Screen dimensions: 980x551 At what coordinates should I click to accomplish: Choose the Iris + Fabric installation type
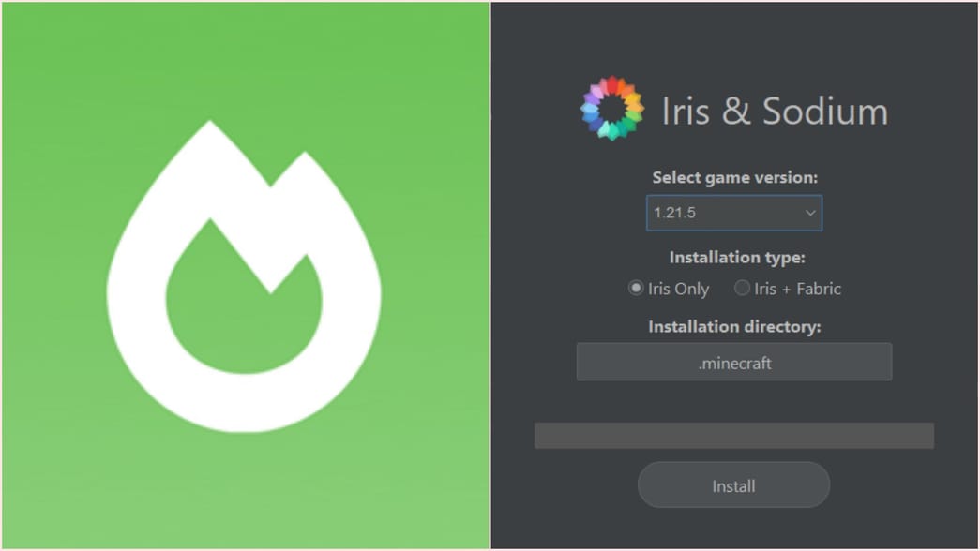tap(742, 289)
